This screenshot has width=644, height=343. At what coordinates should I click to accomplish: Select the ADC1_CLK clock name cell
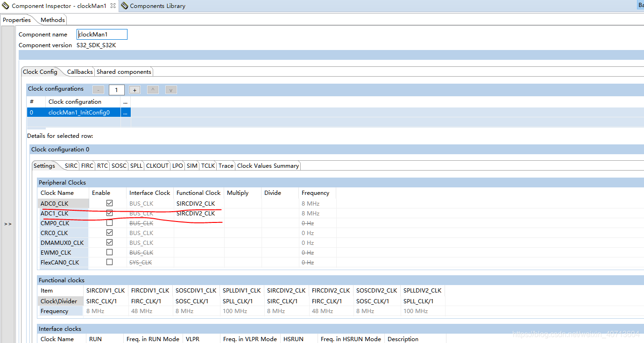coord(63,213)
